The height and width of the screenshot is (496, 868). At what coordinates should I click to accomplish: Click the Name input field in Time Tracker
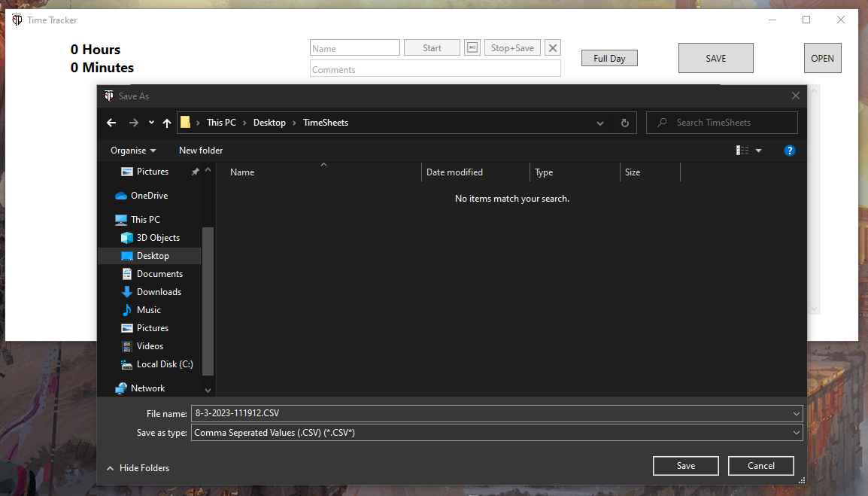click(x=355, y=47)
